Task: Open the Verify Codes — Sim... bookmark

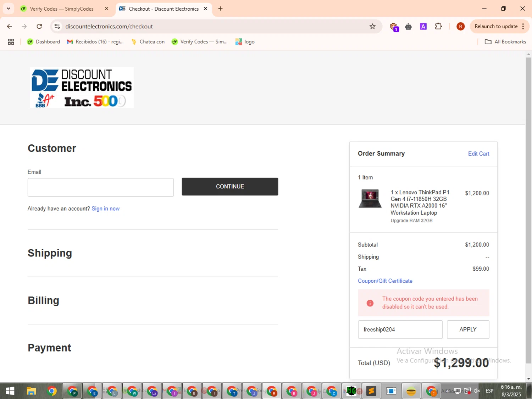Action: [199, 41]
